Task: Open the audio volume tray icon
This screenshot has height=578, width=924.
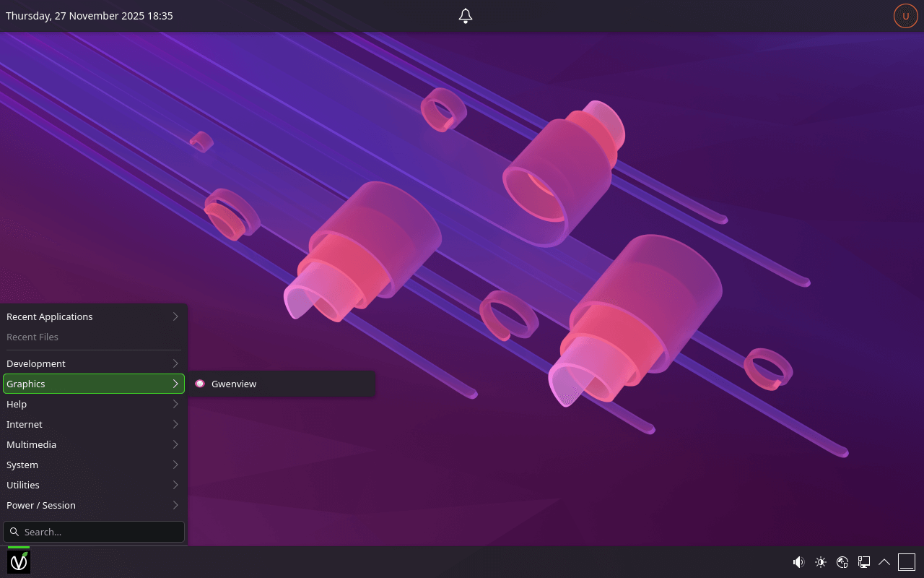Action: [x=798, y=562]
